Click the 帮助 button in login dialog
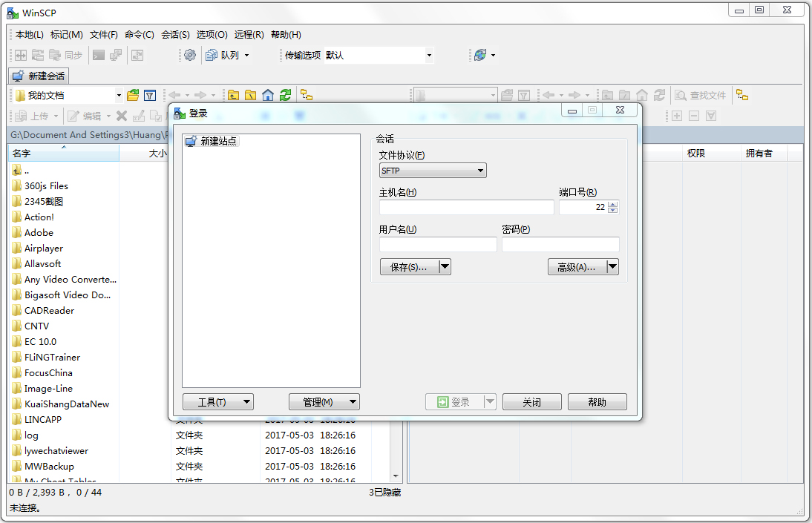Viewport: 812px width, 523px height. click(x=597, y=402)
